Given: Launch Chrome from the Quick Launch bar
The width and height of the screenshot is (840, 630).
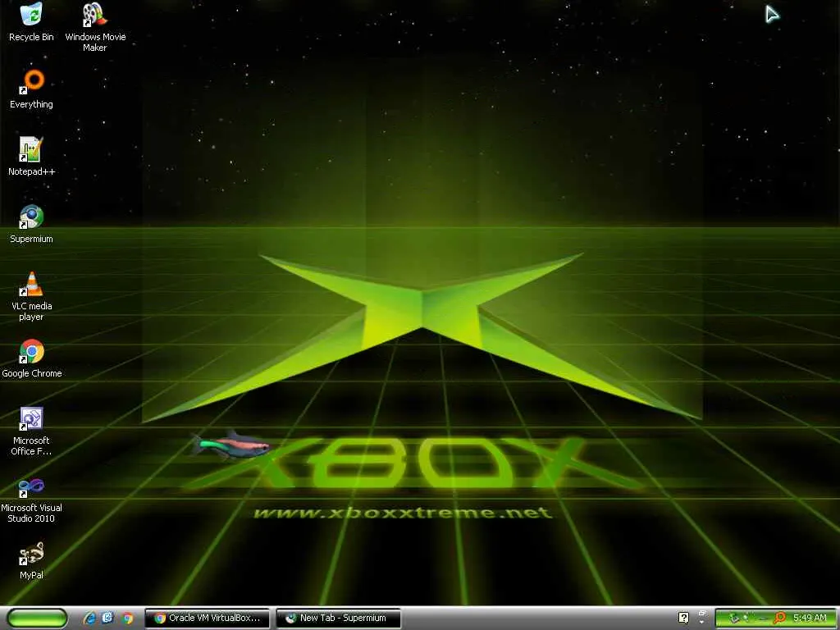Looking at the screenshot, I should pos(127,619).
